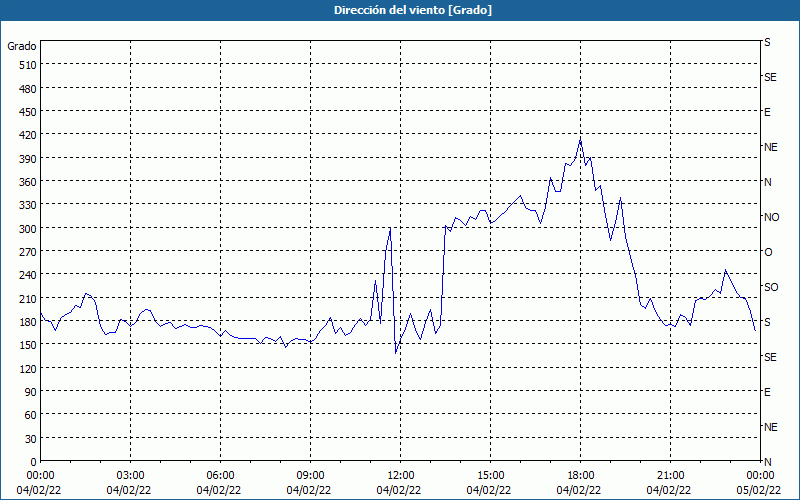Viewport: 800px width, 500px height.
Task: Select the 90 degree axis label
Action: (31, 392)
